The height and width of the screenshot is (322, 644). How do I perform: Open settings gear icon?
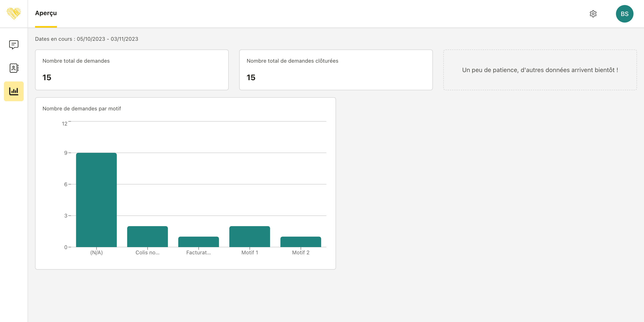click(x=593, y=14)
